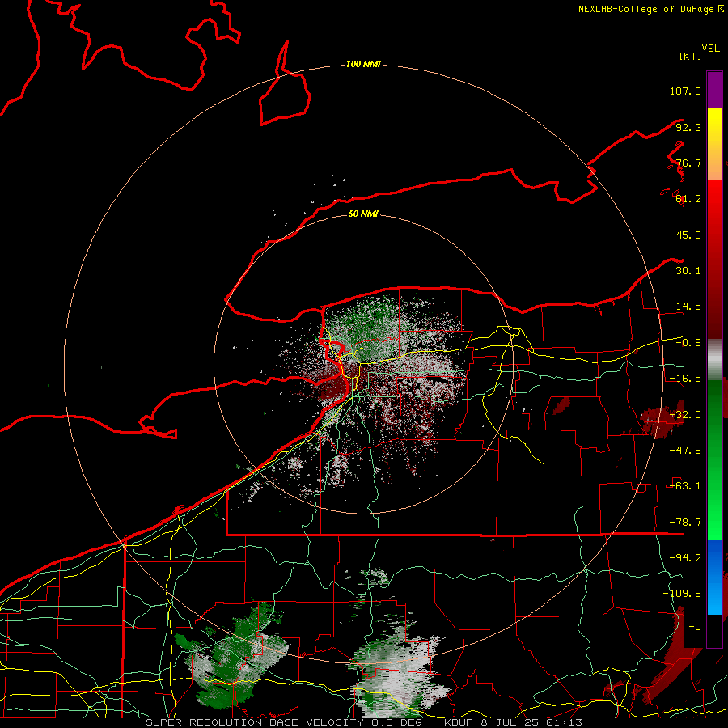Click the NEXLAB-College of DuPage label

tap(645, 9)
